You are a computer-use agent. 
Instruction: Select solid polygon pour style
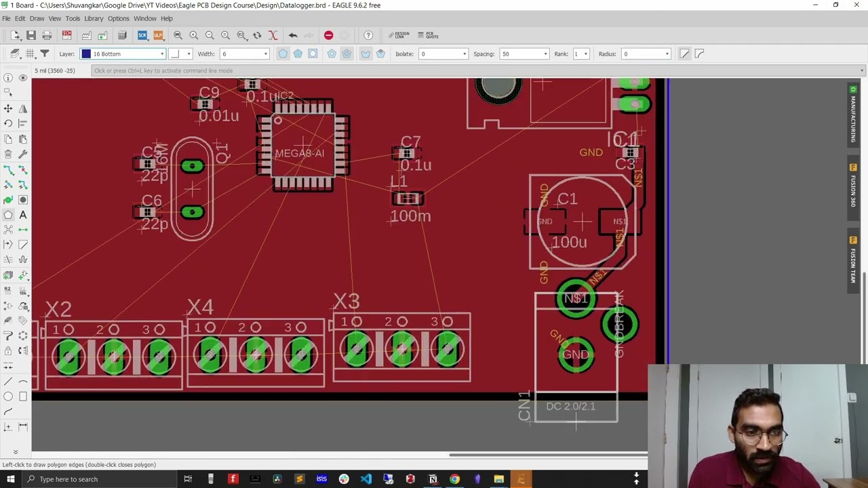[283, 54]
